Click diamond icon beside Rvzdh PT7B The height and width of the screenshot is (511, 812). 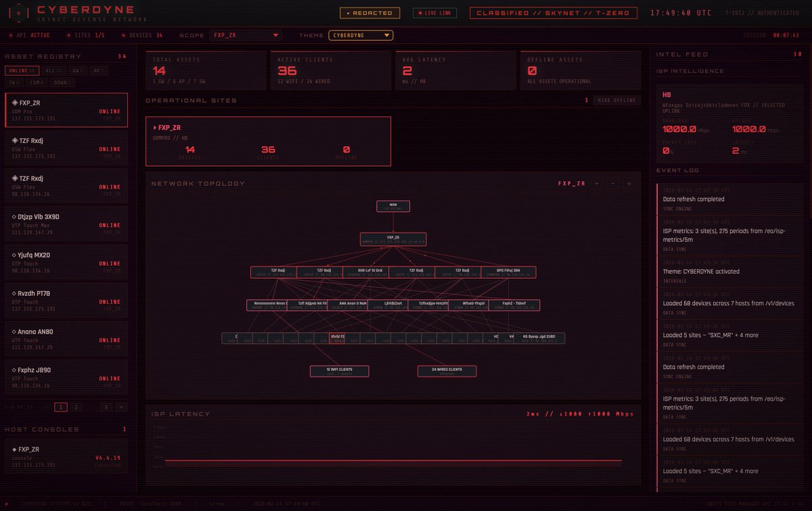(15, 293)
